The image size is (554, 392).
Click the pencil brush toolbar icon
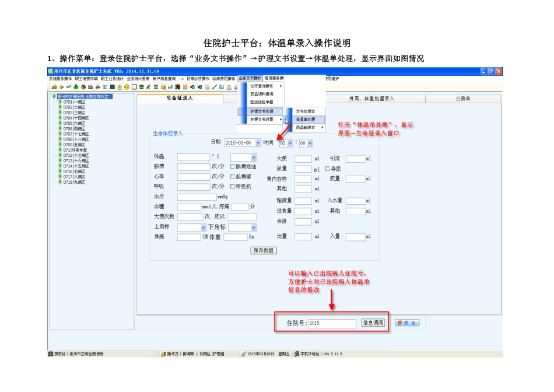click(x=214, y=87)
